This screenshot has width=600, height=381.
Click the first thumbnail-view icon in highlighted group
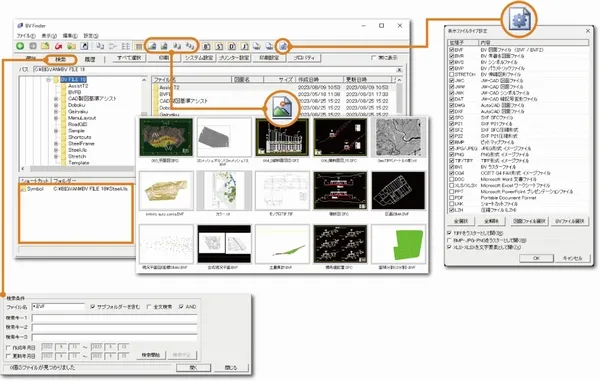point(152,46)
